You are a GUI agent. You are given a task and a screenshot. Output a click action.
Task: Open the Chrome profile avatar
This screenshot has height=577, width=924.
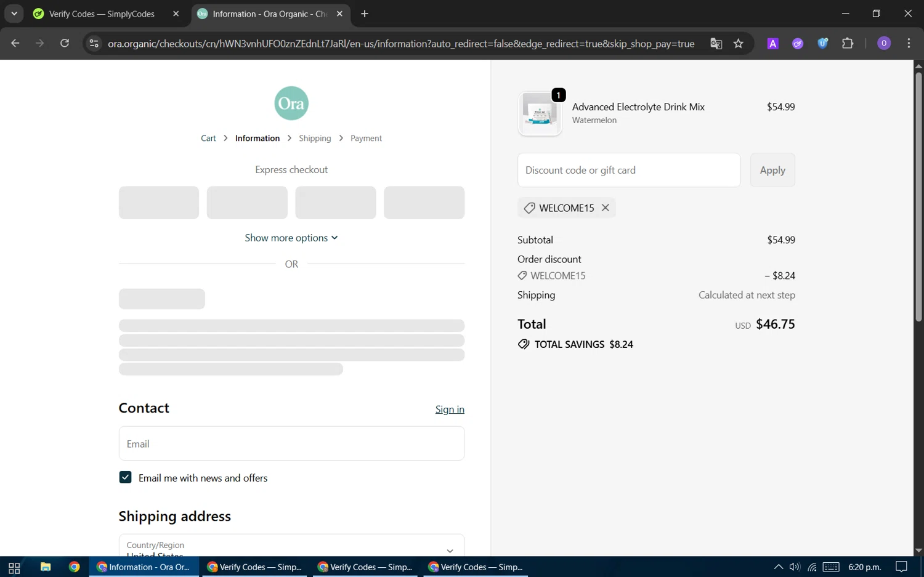coord(884,43)
